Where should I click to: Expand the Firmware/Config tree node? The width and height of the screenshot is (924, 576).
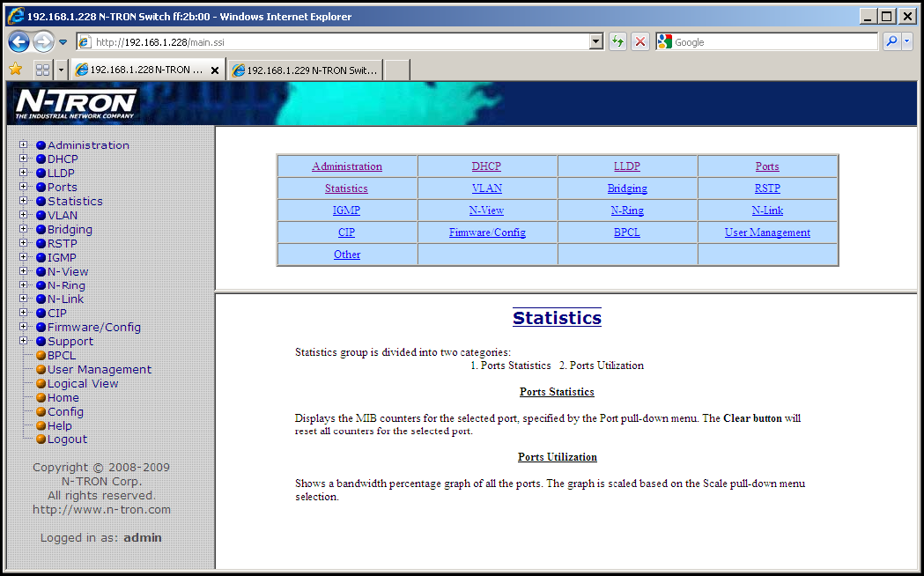(24, 327)
